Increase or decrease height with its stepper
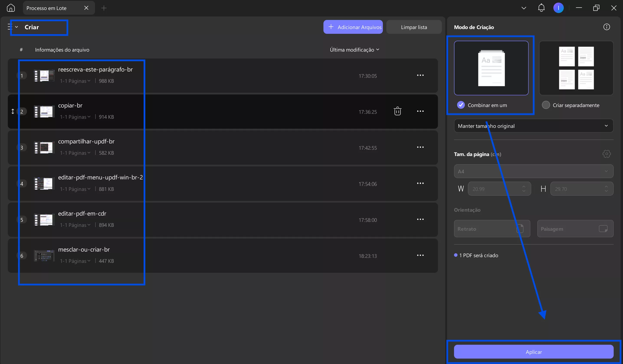 (606, 189)
